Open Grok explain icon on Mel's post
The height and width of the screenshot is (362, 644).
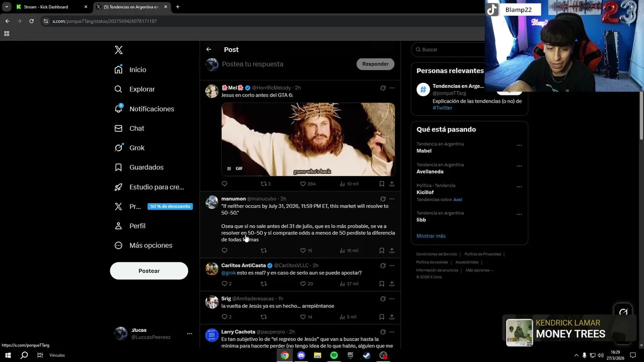383,88
